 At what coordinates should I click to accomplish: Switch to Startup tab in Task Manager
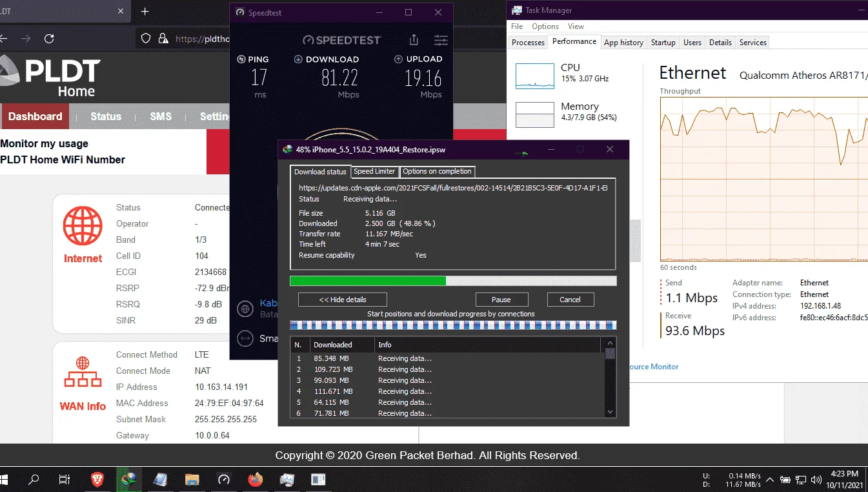coord(663,43)
